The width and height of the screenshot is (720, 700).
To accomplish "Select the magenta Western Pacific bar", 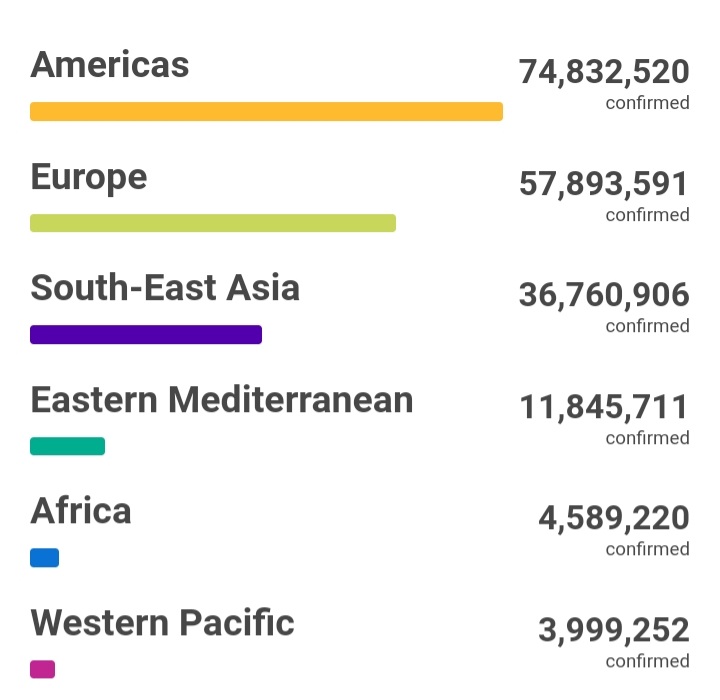I will [42, 669].
